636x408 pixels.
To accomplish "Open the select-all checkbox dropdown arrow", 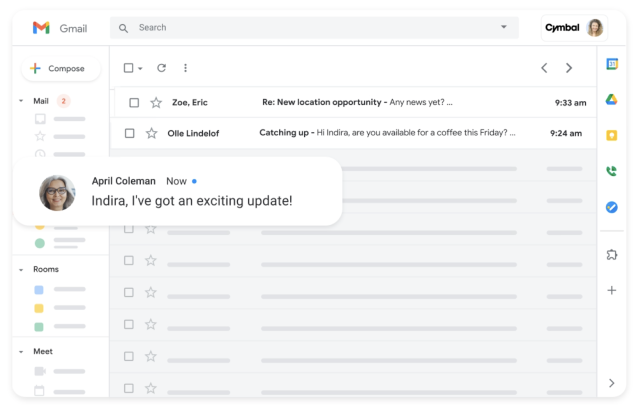I will click(x=140, y=68).
